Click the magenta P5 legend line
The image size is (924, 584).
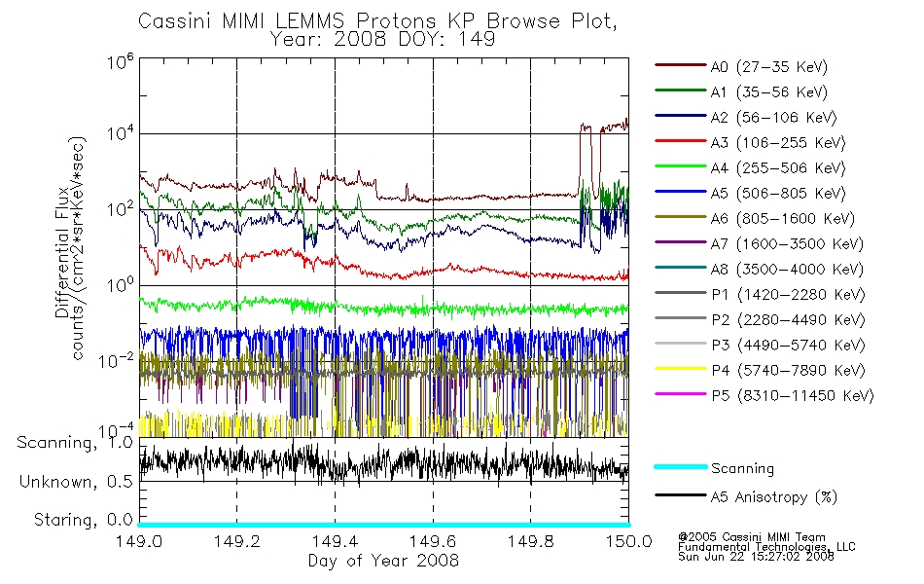click(681, 393)
